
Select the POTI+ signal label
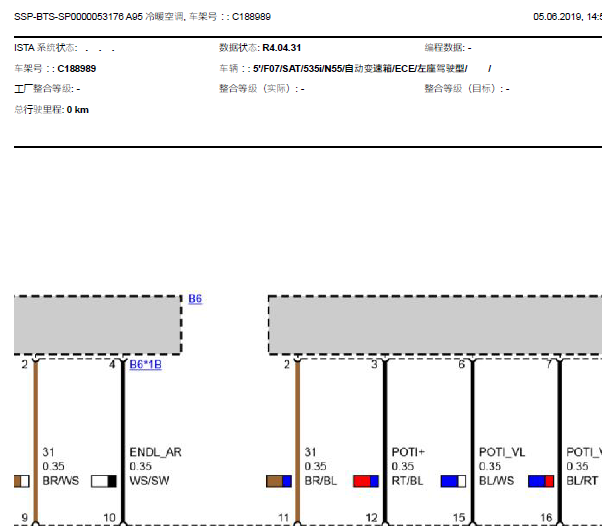408,452
